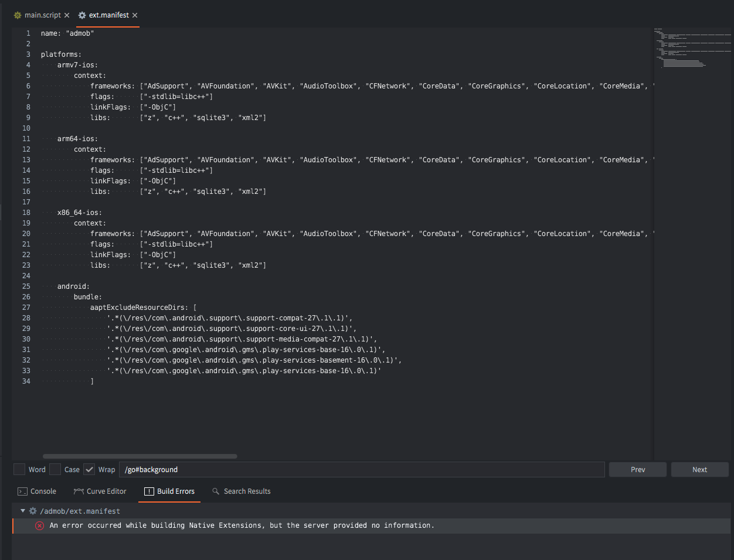Select the Native Extensions build error message
Image resolution: width=734 pixels, height=560 pixels.
coord(242,525)
